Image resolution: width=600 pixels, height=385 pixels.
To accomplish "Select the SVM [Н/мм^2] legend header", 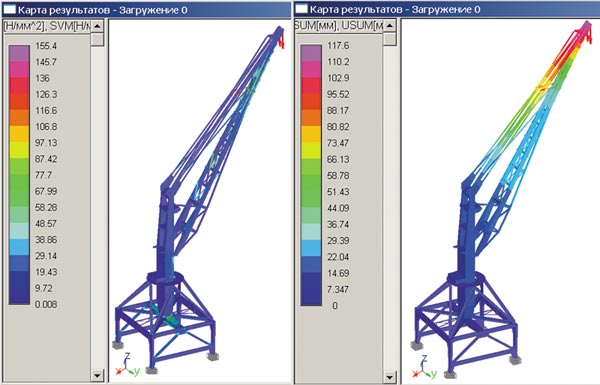I will pos(47,26).
